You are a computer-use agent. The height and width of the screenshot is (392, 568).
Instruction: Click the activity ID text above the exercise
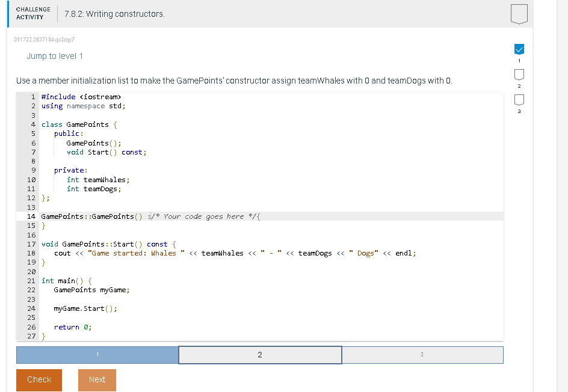(43, 39)
